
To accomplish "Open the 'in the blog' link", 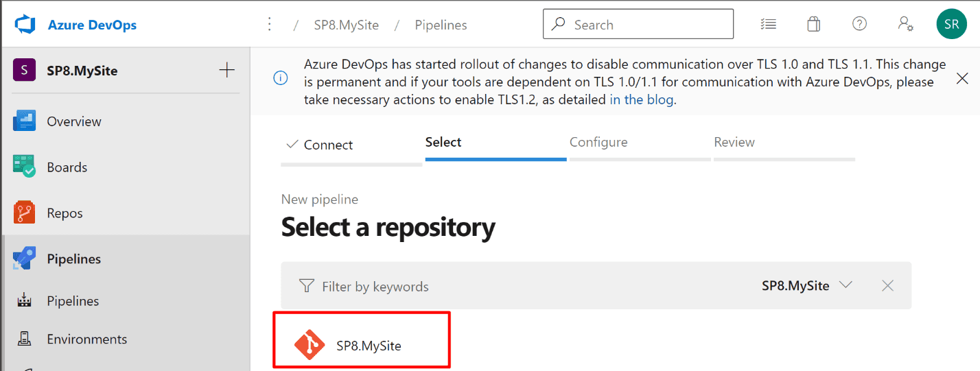I will (x=642, y=99).
